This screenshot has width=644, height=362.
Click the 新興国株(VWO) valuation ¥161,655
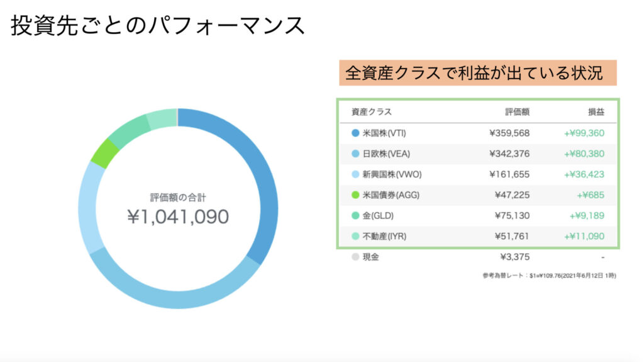click(x=509, y=174)
